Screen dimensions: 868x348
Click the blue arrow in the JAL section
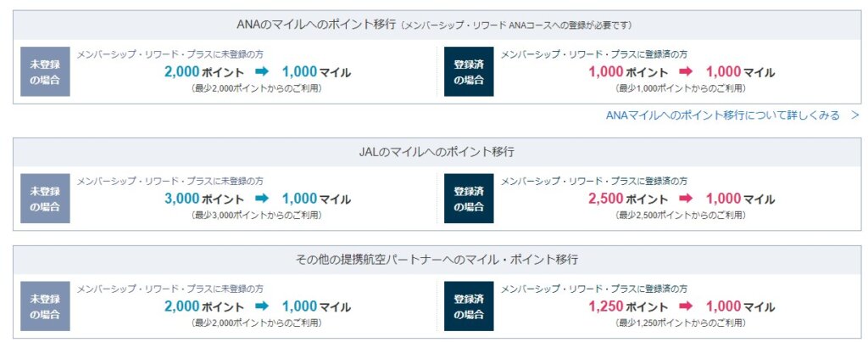pyautogui.click(x=262, y=199)
